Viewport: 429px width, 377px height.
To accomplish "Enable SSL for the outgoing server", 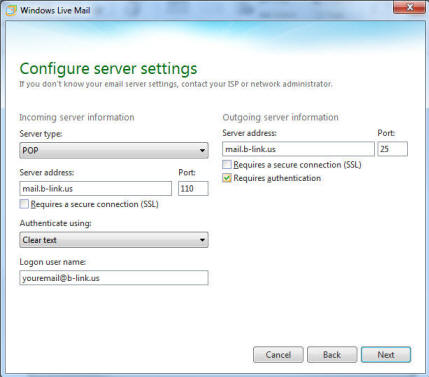I will pos(227,165).
